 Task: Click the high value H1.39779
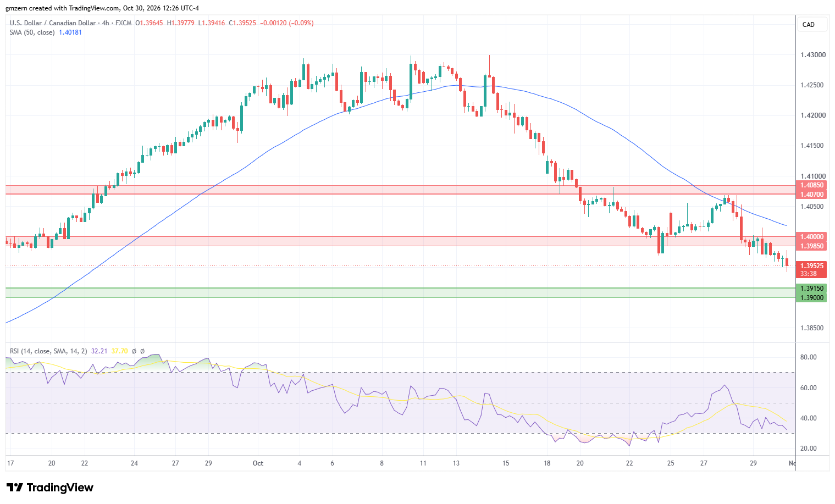181,23
